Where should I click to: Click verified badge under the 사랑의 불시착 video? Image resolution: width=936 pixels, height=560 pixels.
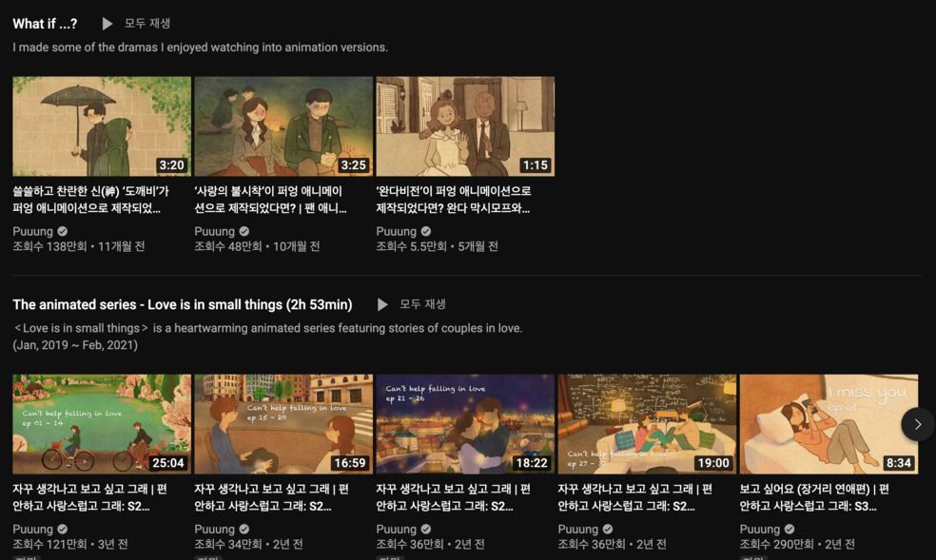pos(244,231)
